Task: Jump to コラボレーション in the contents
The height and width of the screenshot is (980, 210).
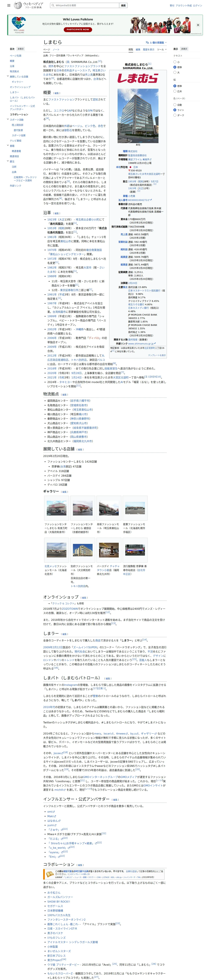Action: point(19,114)
